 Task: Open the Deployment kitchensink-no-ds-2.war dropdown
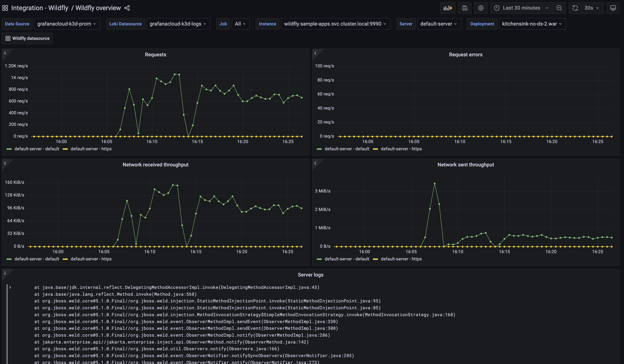(x=532, y=24)
